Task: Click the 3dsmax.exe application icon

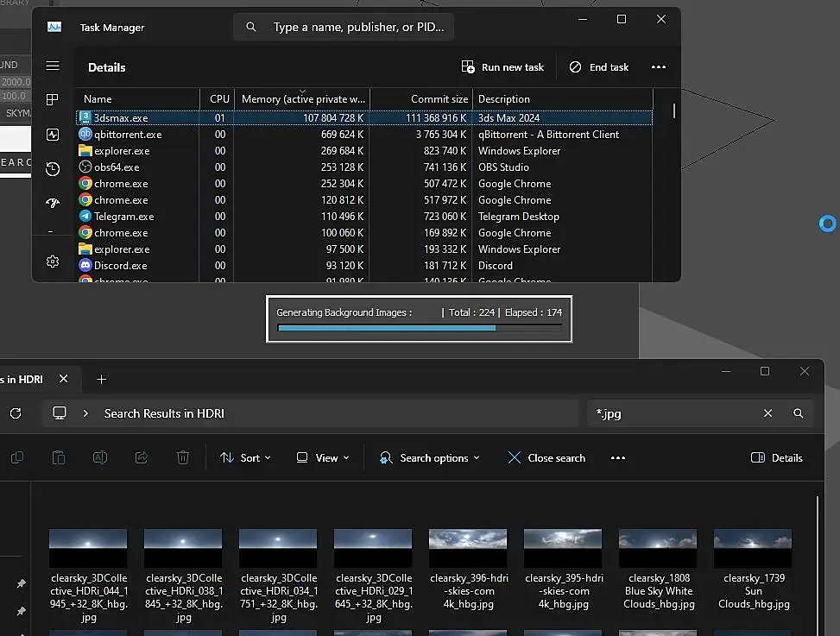Action: coord(85,117)
